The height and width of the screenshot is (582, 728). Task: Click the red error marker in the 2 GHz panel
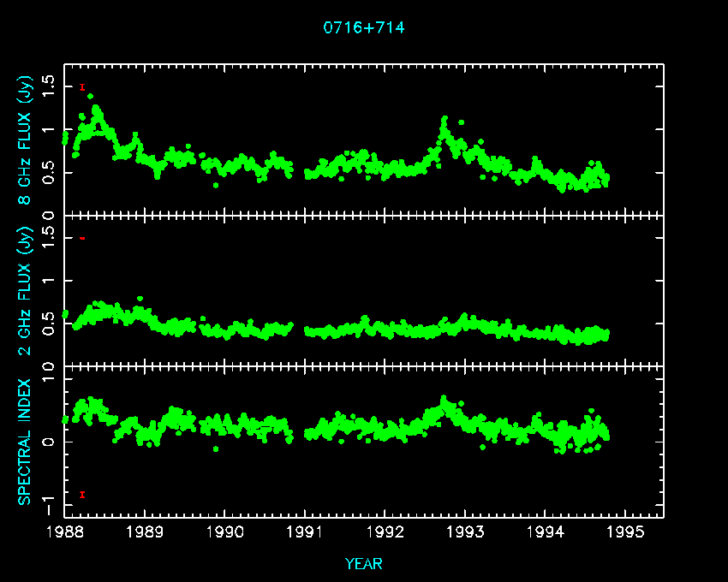(x=82, y=238)
